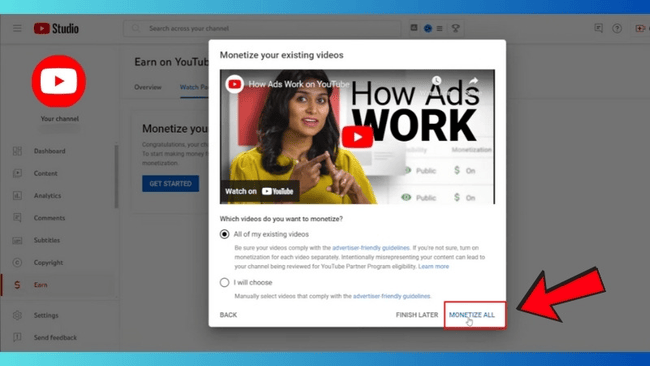This screenshot has height=366, width=650.
Task: Open the comments feedback icon in header
Action: tap(598, 28)
